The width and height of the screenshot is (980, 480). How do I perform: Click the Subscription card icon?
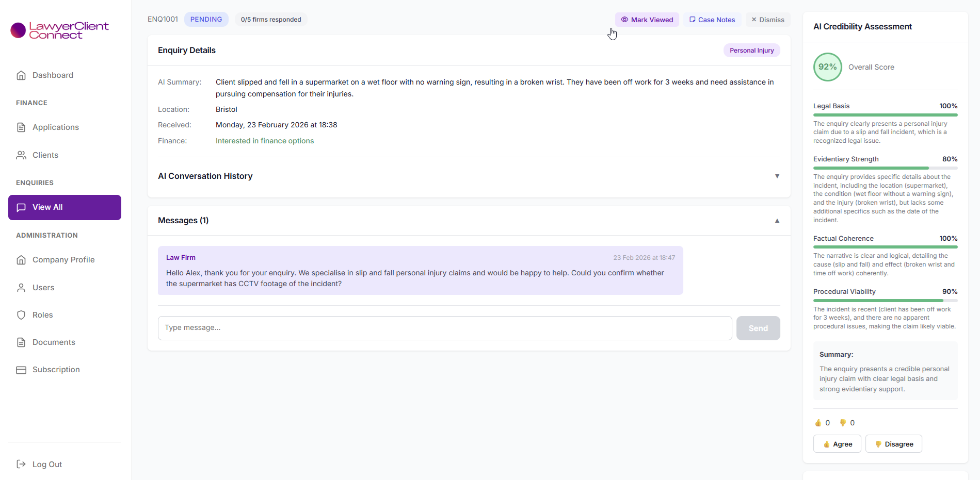point(21,370)
